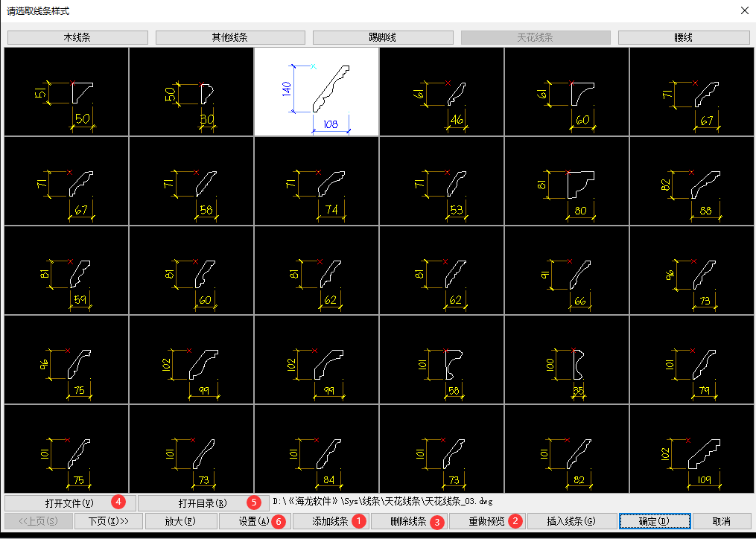Viewport: 756px width, 539px height.
Task: Select the 50 by 30 molding thumbnail
Action: (x=191, y=92)
